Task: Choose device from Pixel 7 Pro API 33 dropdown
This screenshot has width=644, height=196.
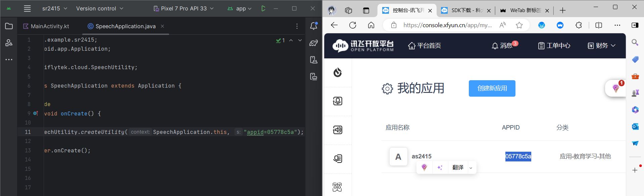Action: tap(184, 8)
